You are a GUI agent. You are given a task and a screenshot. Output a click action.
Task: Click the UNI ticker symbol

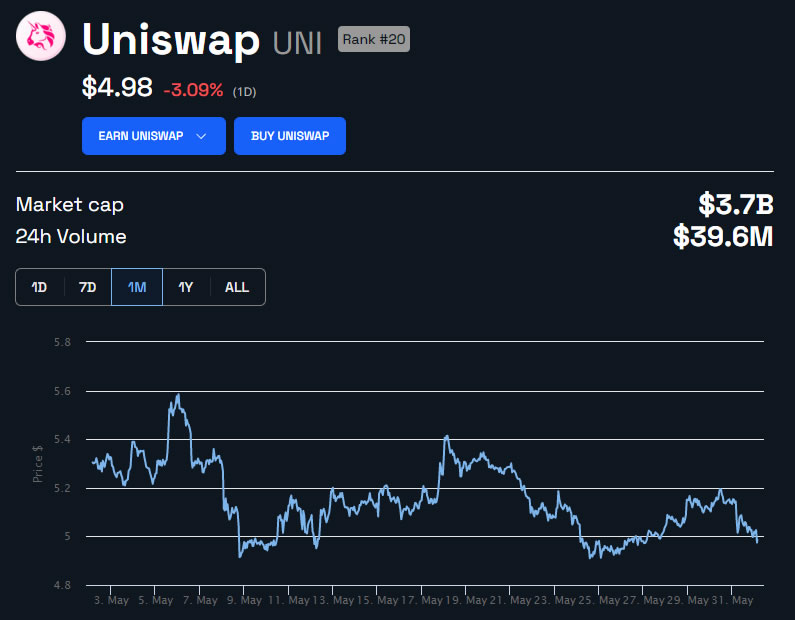pyautogui.click(x=297, y=43)
